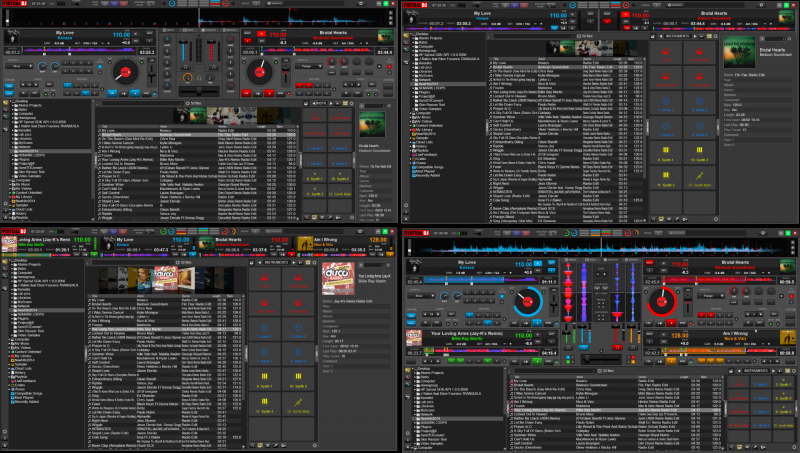This screenshot has height=453, width=800.
Task: Expand 'Playlists' node in top-right window tree
Action: click(412, 150)
